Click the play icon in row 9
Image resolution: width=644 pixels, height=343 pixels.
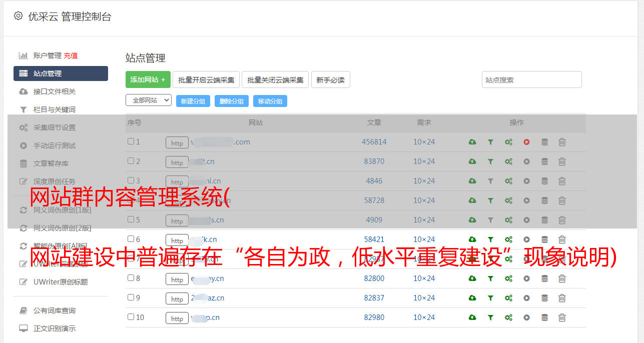(526, 298)
